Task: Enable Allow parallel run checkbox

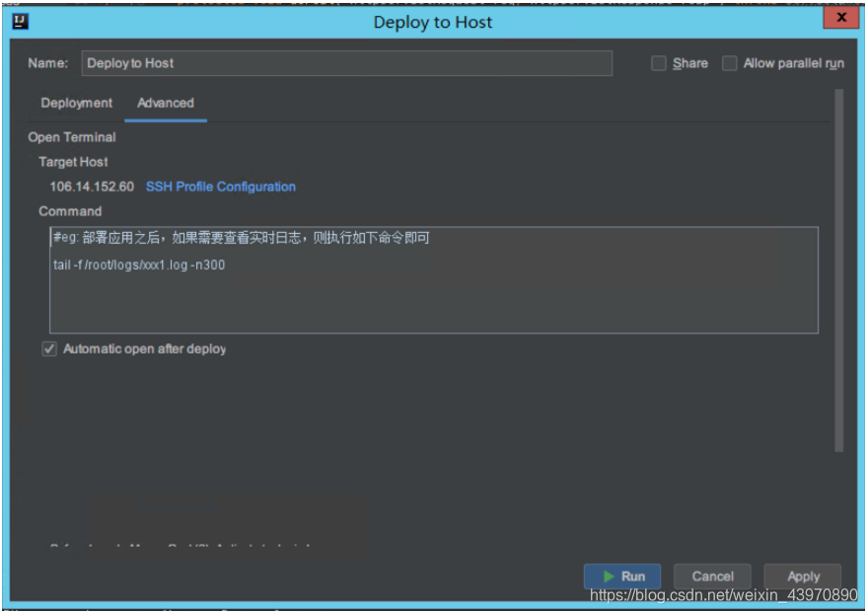Action: click(729, 63)
